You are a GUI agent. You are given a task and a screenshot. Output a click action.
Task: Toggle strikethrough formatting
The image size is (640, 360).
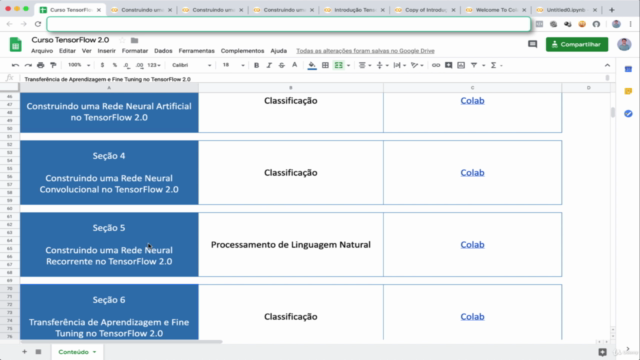pos(282,65)
